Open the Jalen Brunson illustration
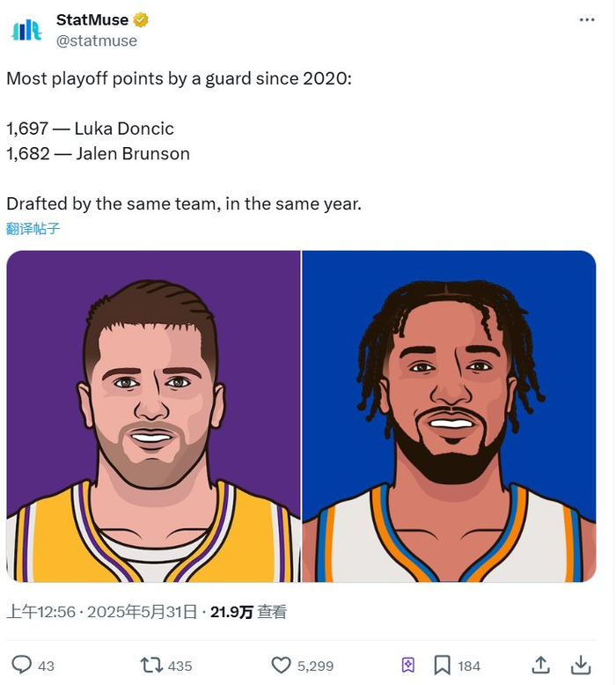This screenshot has height=685, width=616. coord(450,416)
